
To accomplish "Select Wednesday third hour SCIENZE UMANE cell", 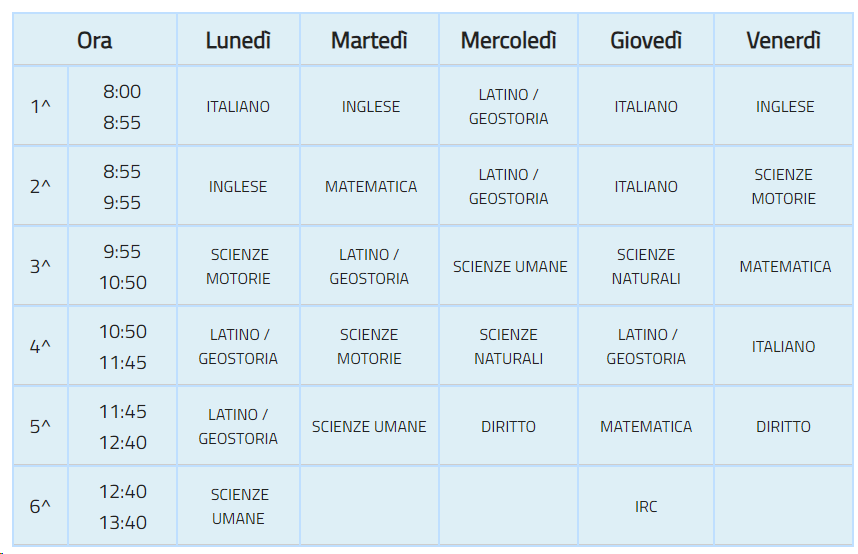I will 508,266.
